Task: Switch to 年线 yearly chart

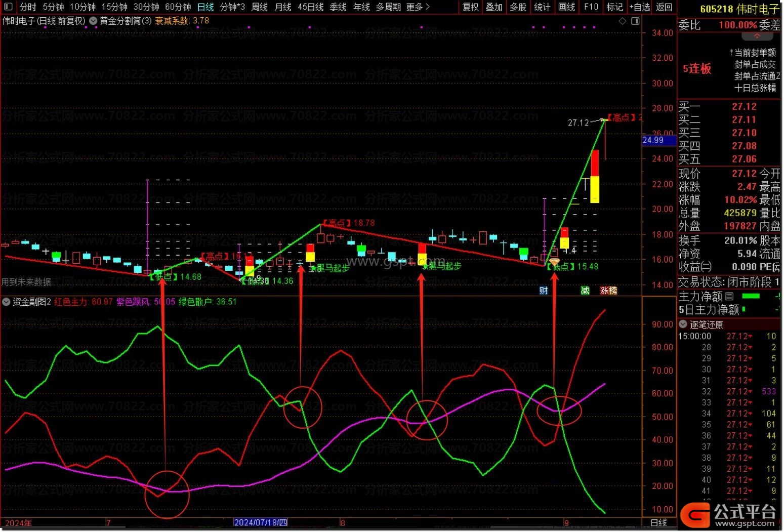Action: (x=361, y=7)
